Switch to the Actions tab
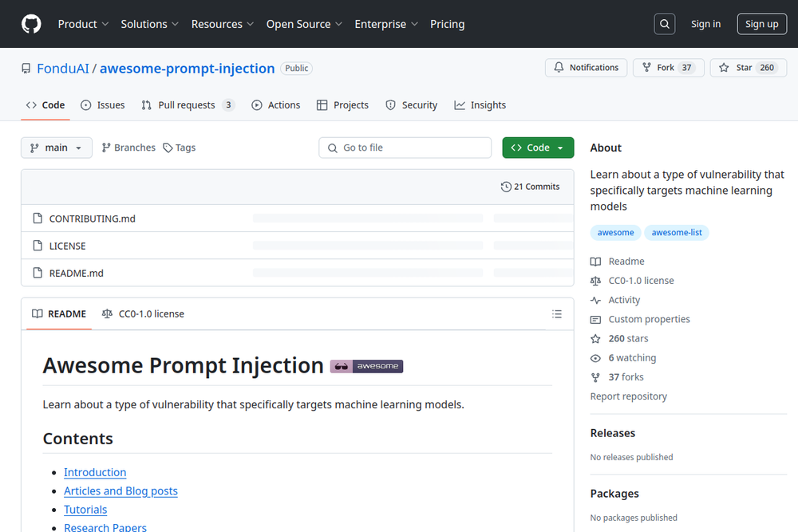Viewport: 798px width, 532px height. click(276, 104)
